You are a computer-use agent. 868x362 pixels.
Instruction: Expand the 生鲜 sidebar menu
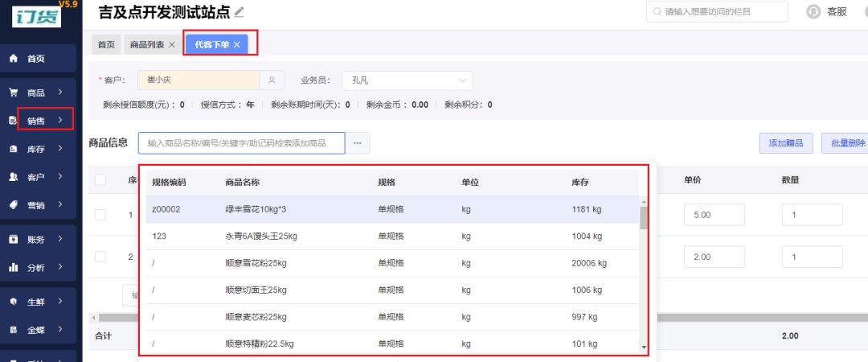tap(59, 302)
